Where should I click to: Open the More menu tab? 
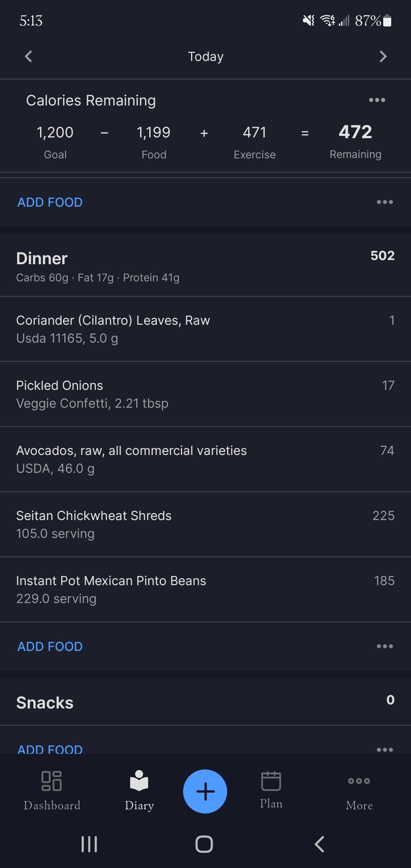(359, 790)
